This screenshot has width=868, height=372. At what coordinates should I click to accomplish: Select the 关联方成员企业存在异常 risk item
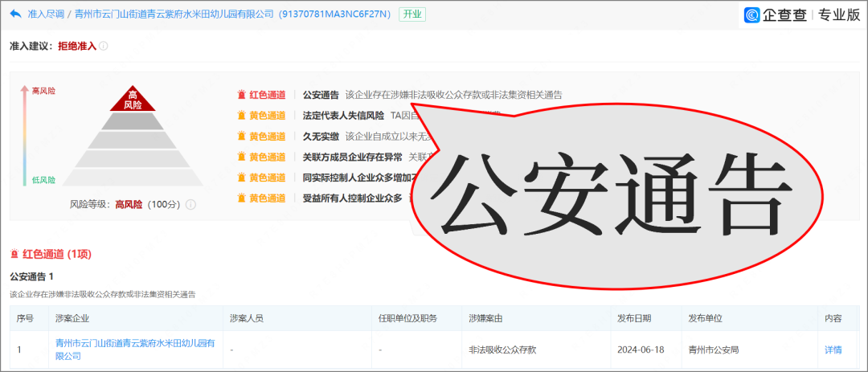(x=353, y=157)
